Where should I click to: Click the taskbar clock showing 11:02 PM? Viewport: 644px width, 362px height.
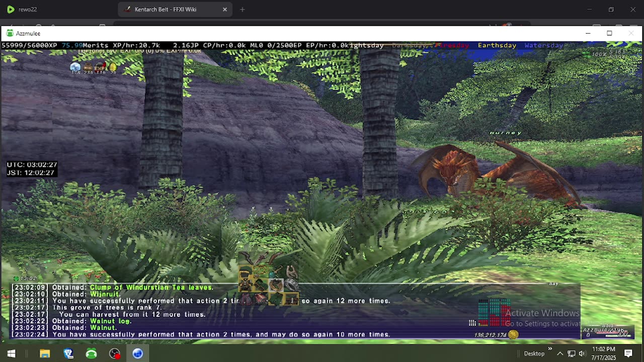[603, 353]
